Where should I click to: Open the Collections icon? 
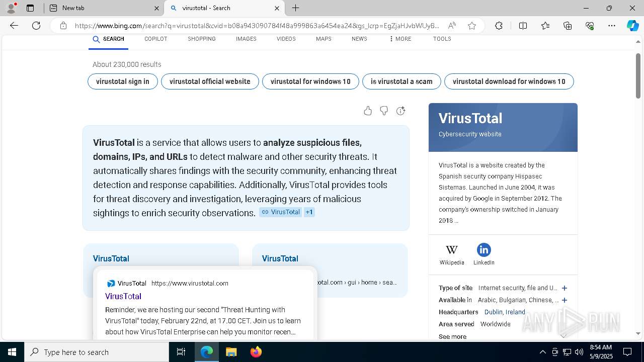click(x=568, y=26)
